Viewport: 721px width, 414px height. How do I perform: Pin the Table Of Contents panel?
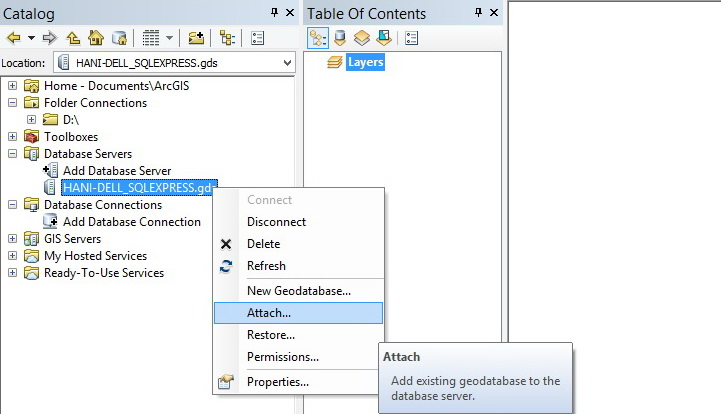(479, 12)
